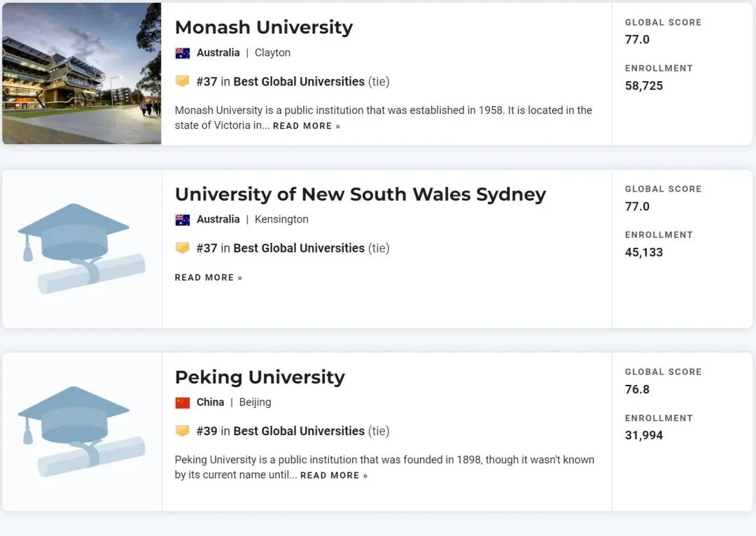Open Monash's #37 Best Global Universities link
Viewport: 756px width, 536px height.
[x=299, y=82]
